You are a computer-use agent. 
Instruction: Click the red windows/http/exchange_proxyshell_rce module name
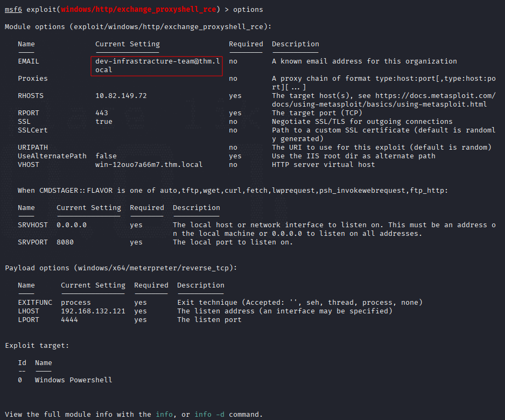(x=138, y=10)
